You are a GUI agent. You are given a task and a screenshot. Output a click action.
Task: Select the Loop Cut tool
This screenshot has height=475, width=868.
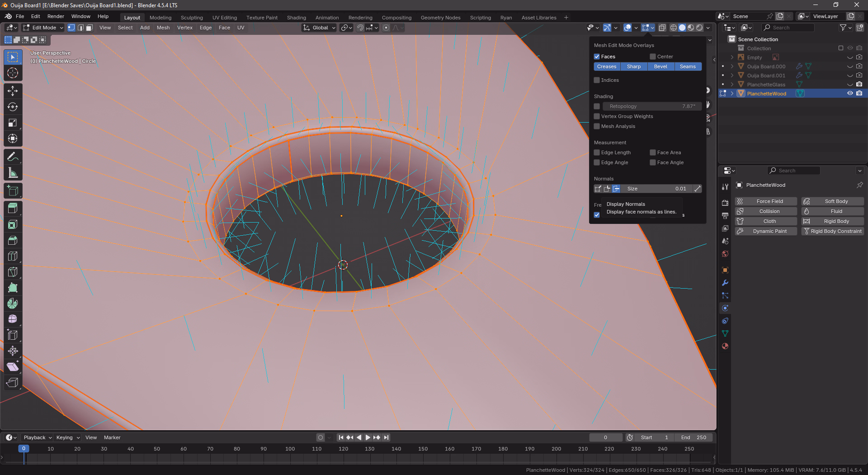click(x=13, y=256)
